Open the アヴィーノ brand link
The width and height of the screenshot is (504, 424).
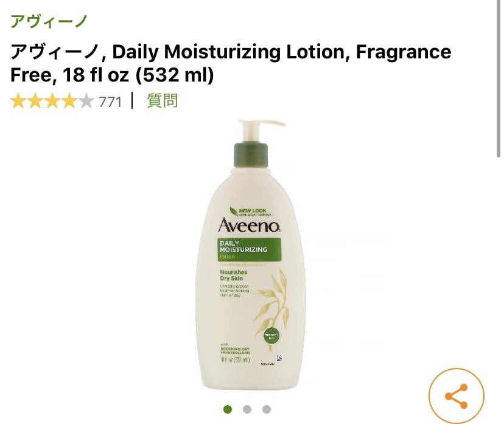(49, 21)
